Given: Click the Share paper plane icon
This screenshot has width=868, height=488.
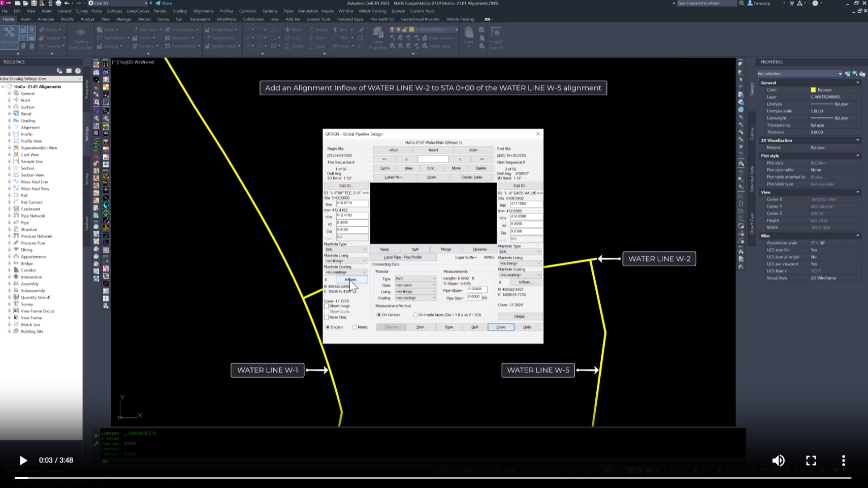Looking at the screenshot, I should (x=158, y=3).
